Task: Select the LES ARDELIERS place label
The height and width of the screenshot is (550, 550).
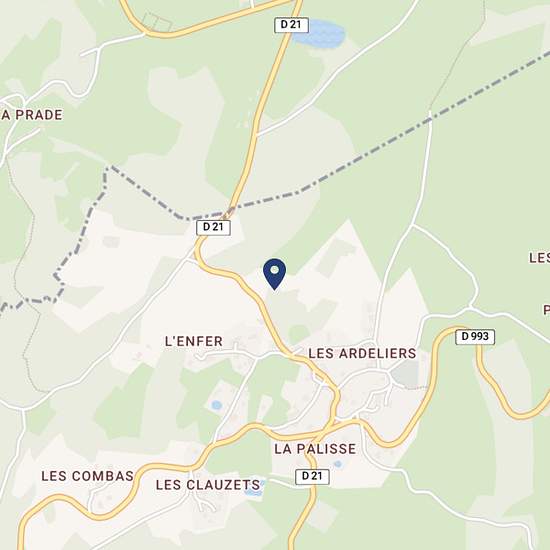Action: 362,353
